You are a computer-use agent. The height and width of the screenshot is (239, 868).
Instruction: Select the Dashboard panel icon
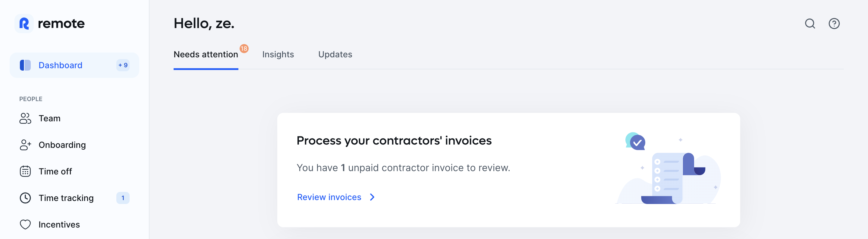coord(25,65)
